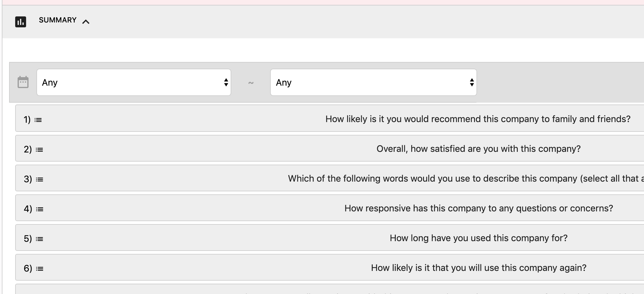Click the tilde separator between date dropdowns
The height and width of the screenshot is (294, 644).
coord(251,83)
